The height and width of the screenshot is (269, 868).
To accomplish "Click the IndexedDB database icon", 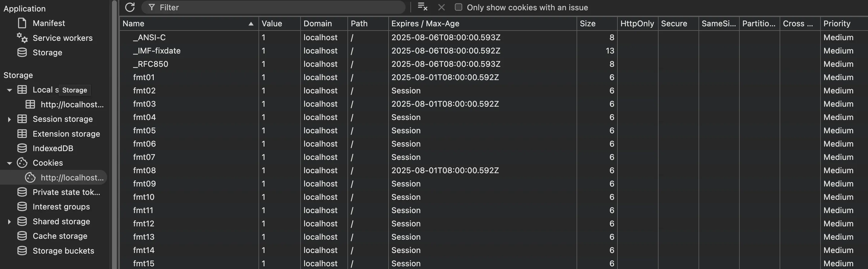I will tap(22, 148).
